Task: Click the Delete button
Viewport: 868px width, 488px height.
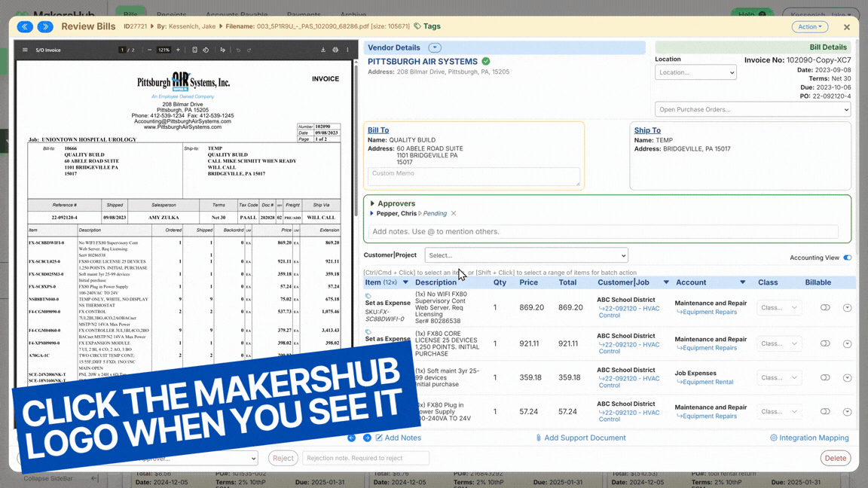Action: [836, 458]
